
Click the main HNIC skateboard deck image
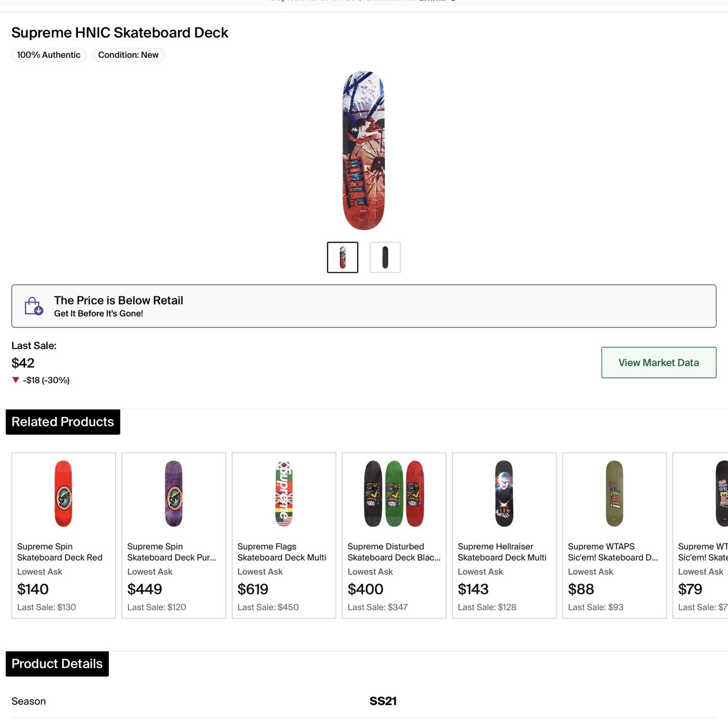[x=364, y=151]
